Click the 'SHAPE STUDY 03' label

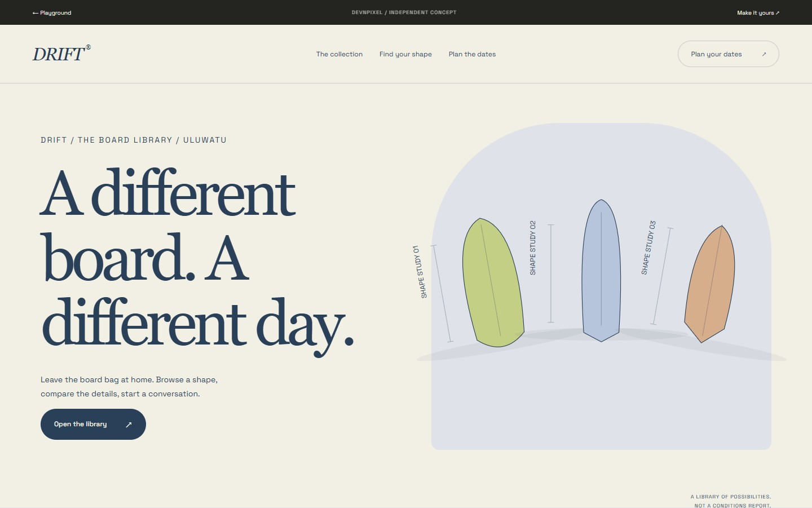coord(648,248)
